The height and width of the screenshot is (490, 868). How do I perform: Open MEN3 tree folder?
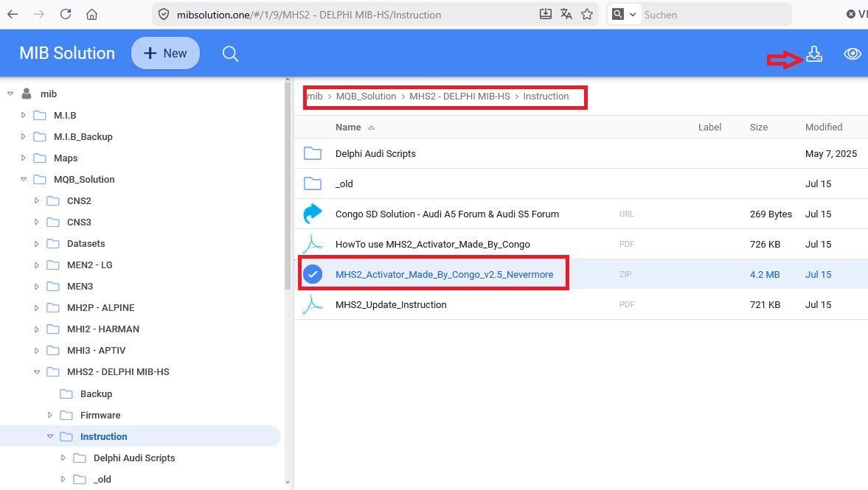tap(80, 287)
